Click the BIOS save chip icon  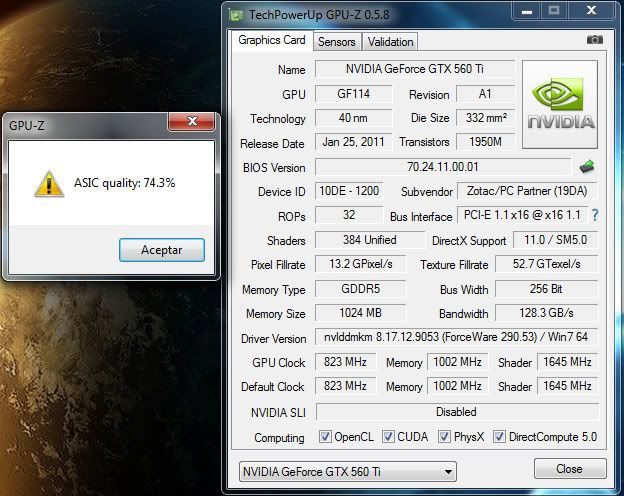point(587,167)
